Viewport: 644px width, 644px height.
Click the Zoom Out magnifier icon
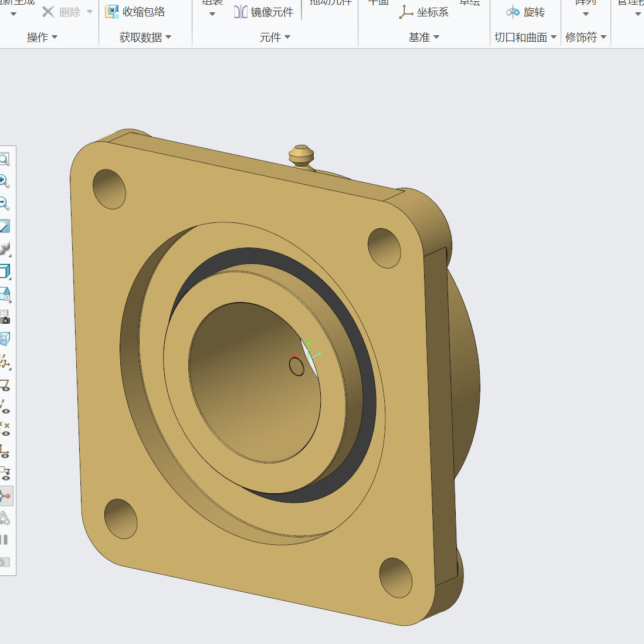4,204
